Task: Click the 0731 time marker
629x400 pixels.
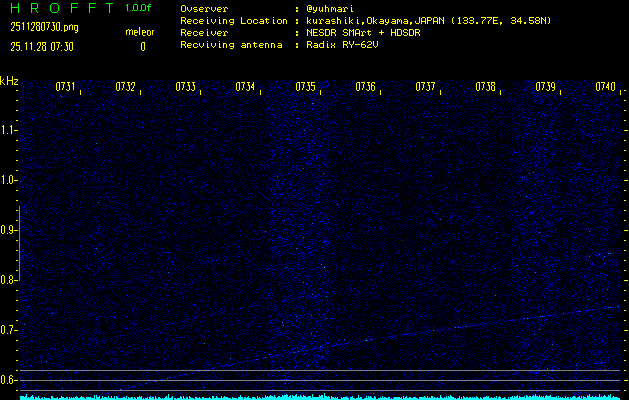Action: click(65, 88)
